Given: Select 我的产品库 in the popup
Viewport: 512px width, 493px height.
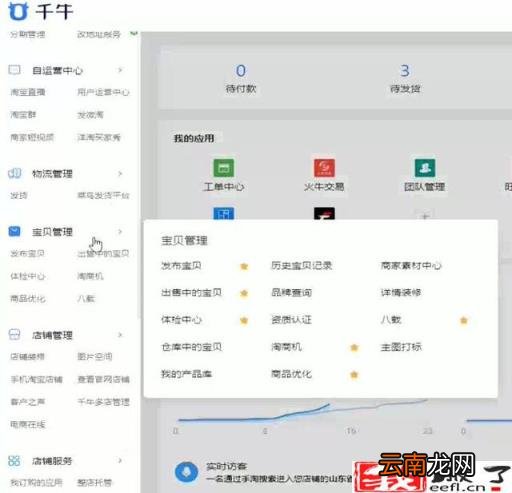Looking at the screenshot, I should pyautogui.click(x=186, y=374).
